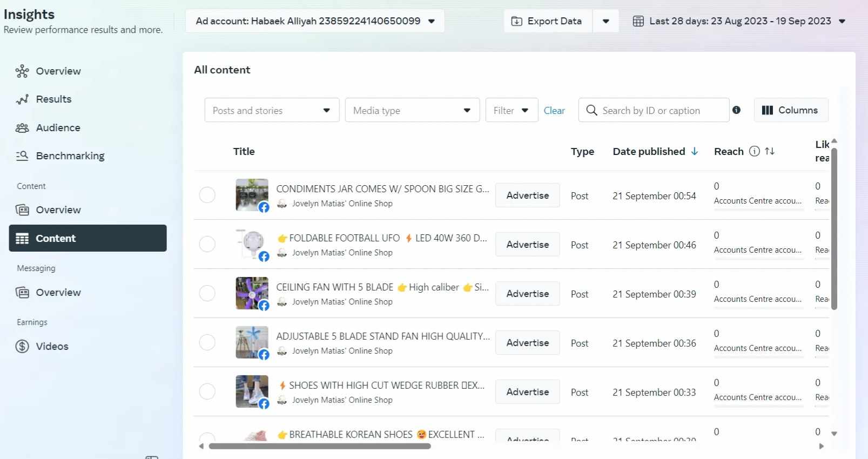Open the Results section
The width and height of the screenshot is (868, 459).
point(53,99)
